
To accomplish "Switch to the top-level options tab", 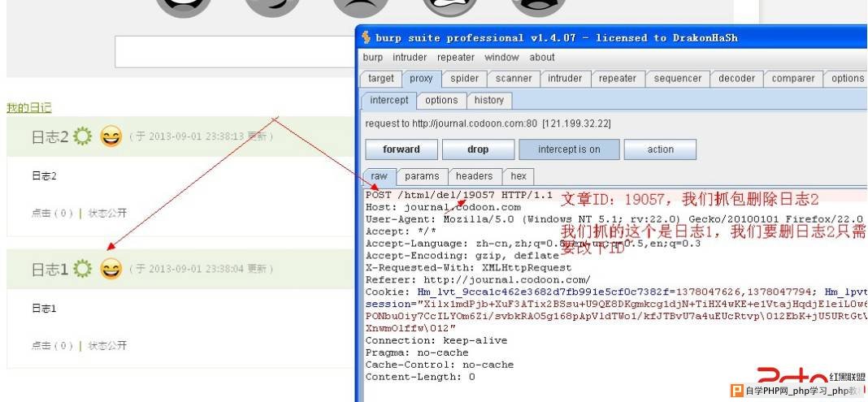I will (846, 79).
